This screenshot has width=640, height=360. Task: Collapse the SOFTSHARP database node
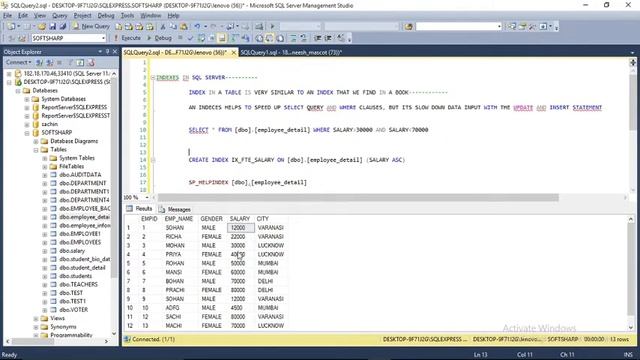point(27,133)
